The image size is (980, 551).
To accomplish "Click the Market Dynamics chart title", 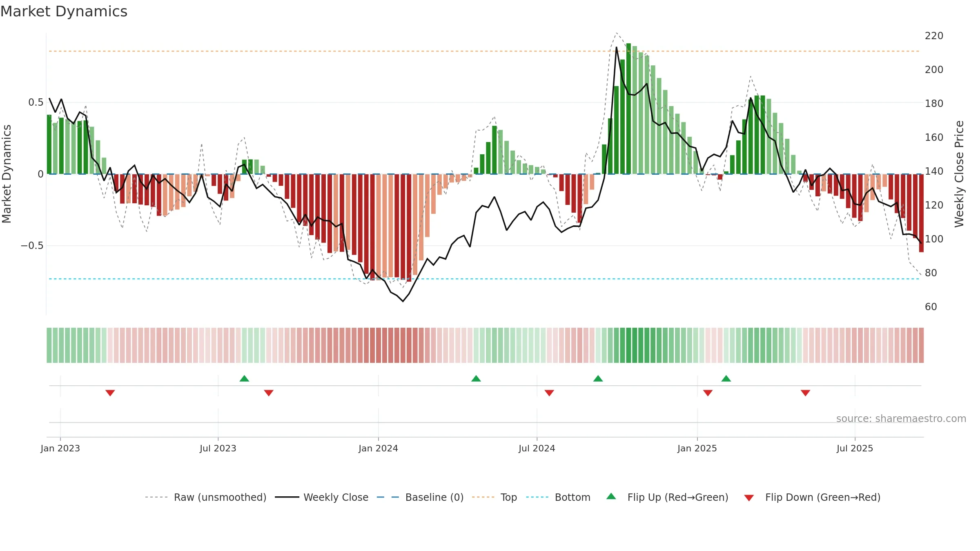I will 64,11.
